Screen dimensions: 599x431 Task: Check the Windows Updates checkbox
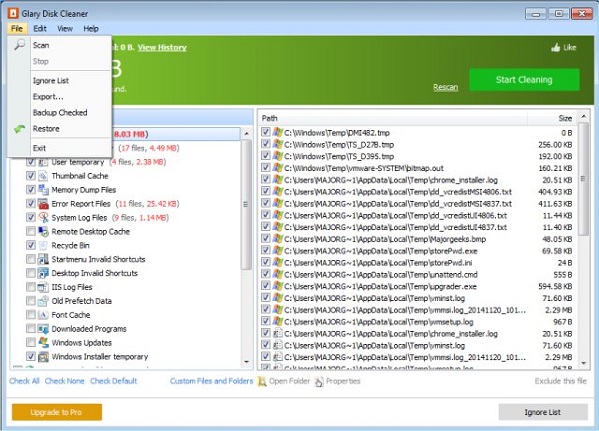tap(31, 343)
